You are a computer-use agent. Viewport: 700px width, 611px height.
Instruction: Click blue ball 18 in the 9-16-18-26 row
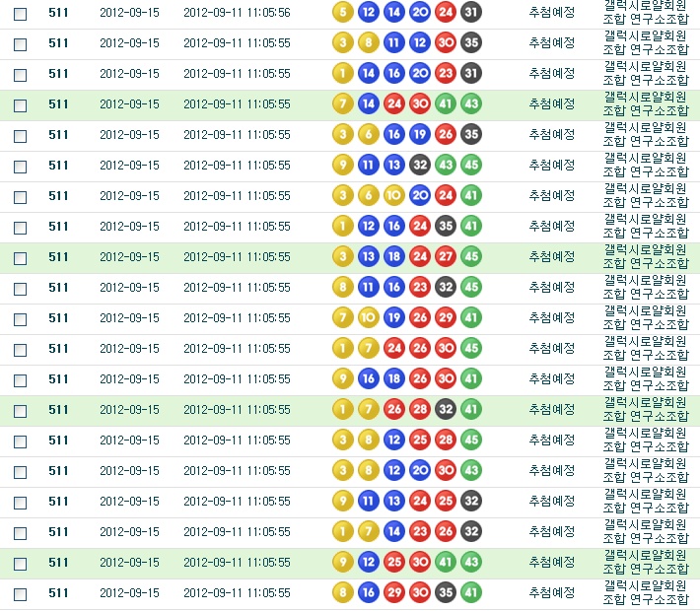pyautogui.click(x=393, y=379)
